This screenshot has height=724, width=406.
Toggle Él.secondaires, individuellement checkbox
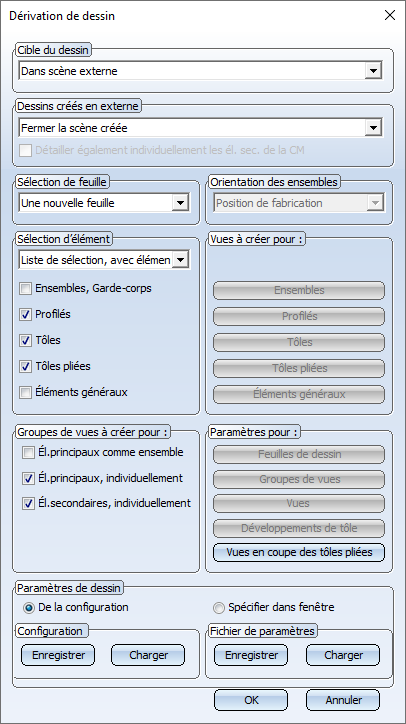click(28, 504)
